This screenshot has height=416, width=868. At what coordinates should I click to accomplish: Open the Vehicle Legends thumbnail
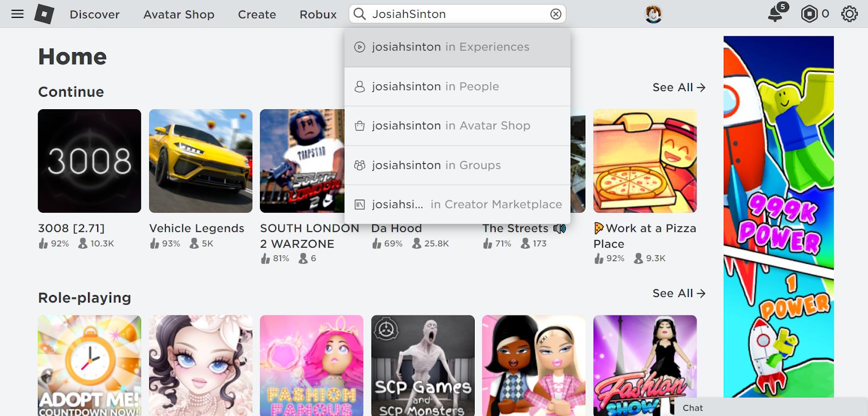tap(201, 161)
